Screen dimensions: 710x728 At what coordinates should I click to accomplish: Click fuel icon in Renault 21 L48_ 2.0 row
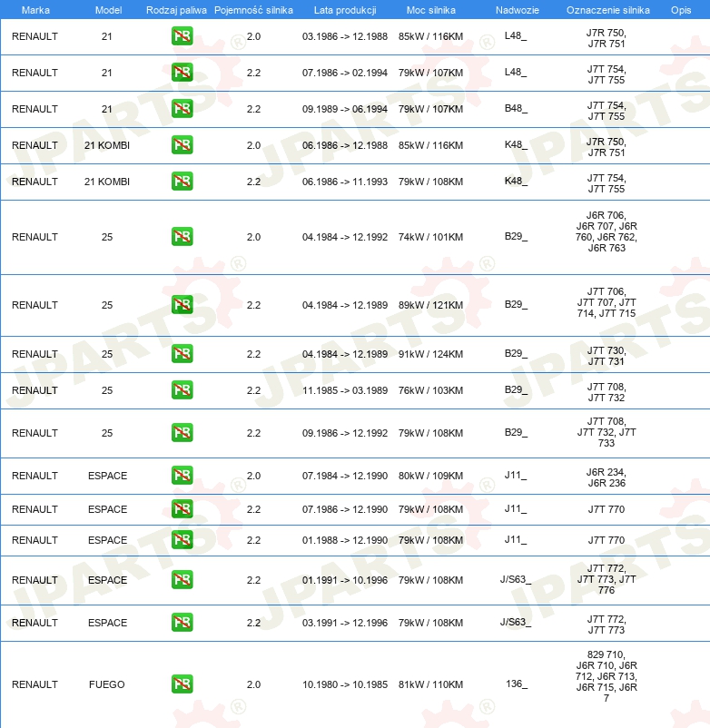click(x=182, y=35)
